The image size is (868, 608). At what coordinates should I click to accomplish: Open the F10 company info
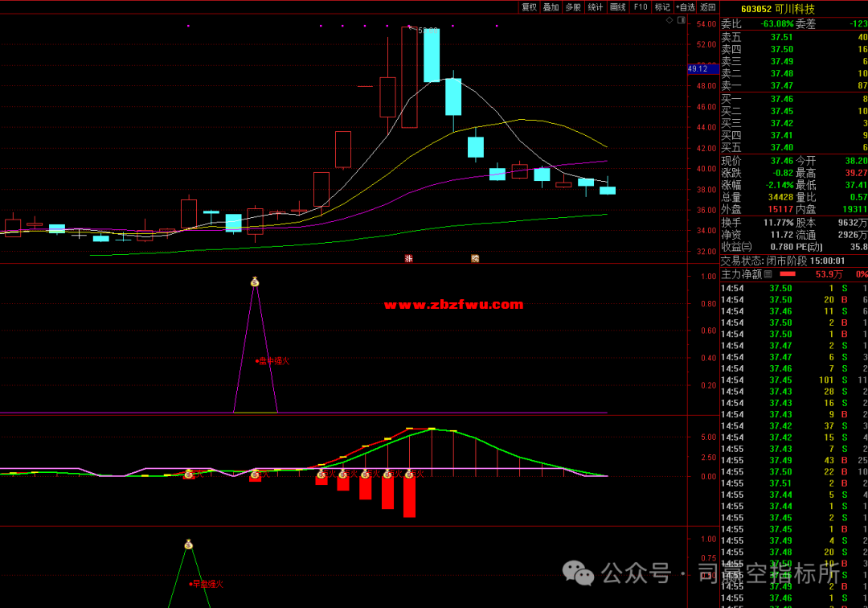[641, 7]
